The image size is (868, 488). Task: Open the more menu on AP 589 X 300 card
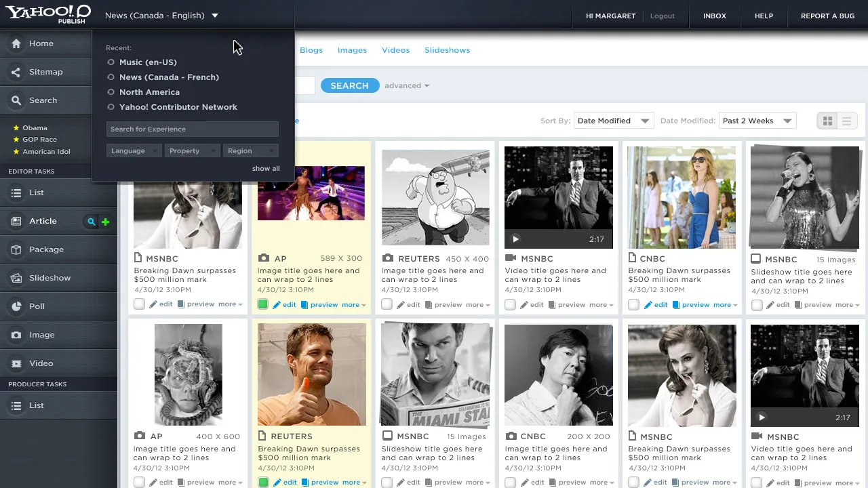[354, 305]
